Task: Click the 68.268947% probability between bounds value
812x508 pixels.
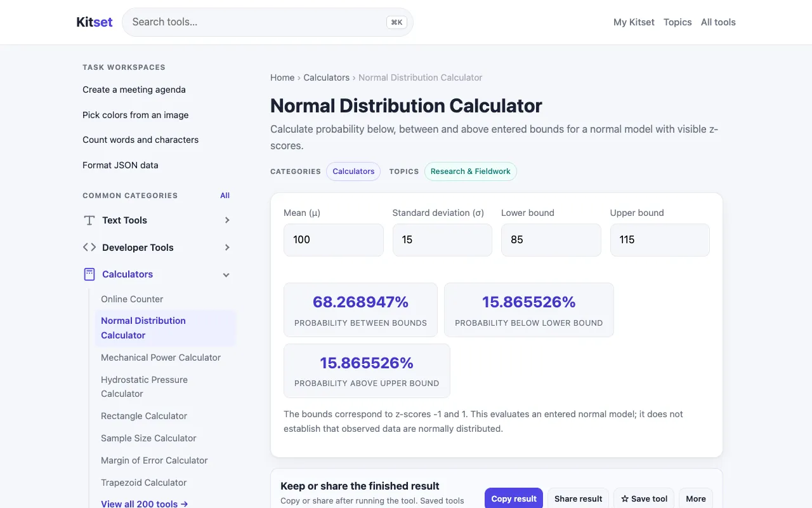Action: click(360, 302)
